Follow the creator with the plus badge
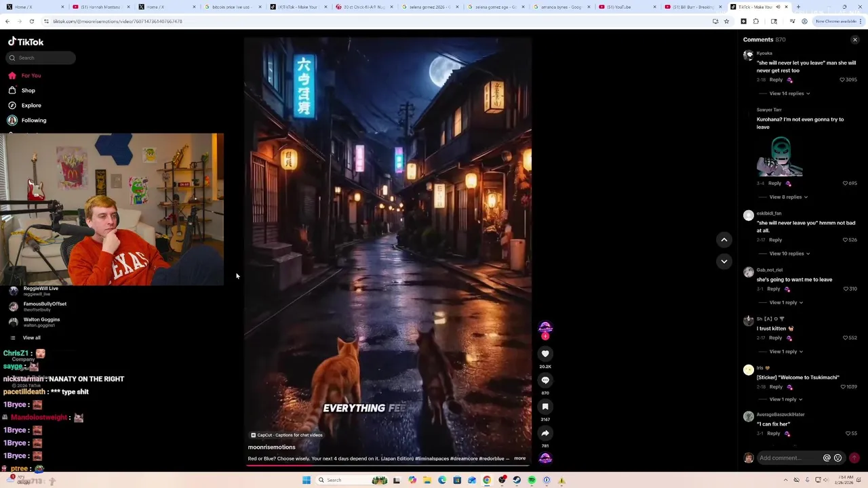Screen dimensions: 868x488 pyautogui.click(x=545, y=336)
